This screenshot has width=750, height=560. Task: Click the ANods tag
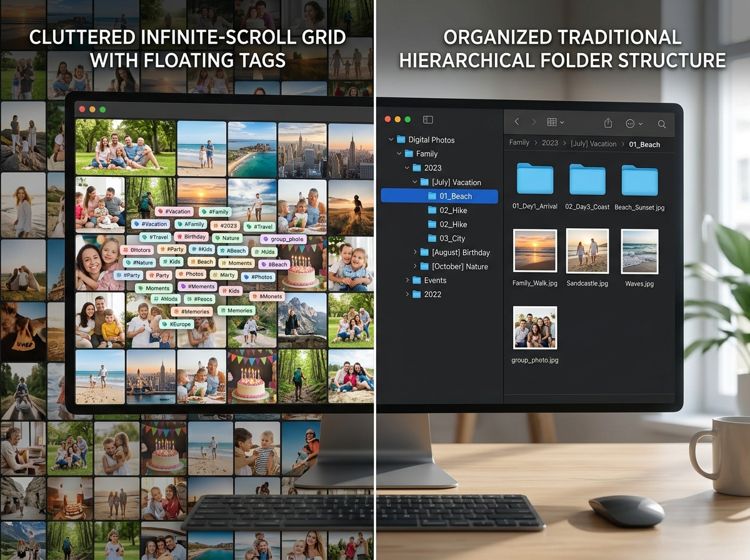(x=166, y=299)
